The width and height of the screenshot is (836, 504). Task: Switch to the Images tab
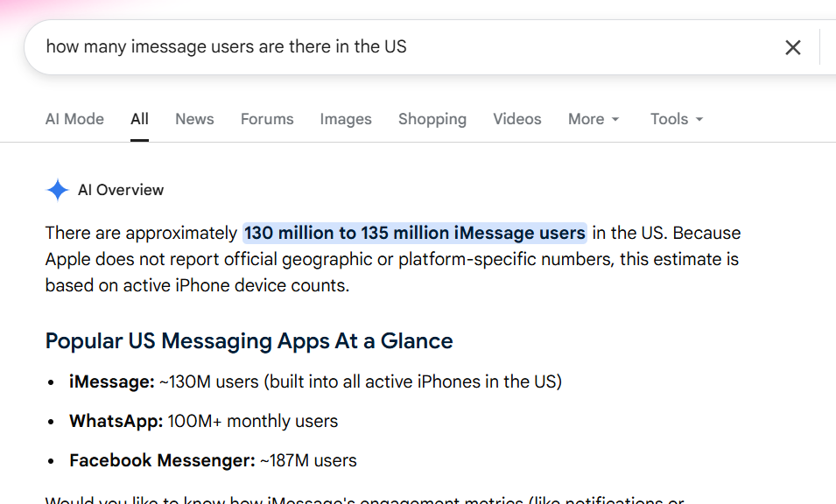[x=346, y=119]
